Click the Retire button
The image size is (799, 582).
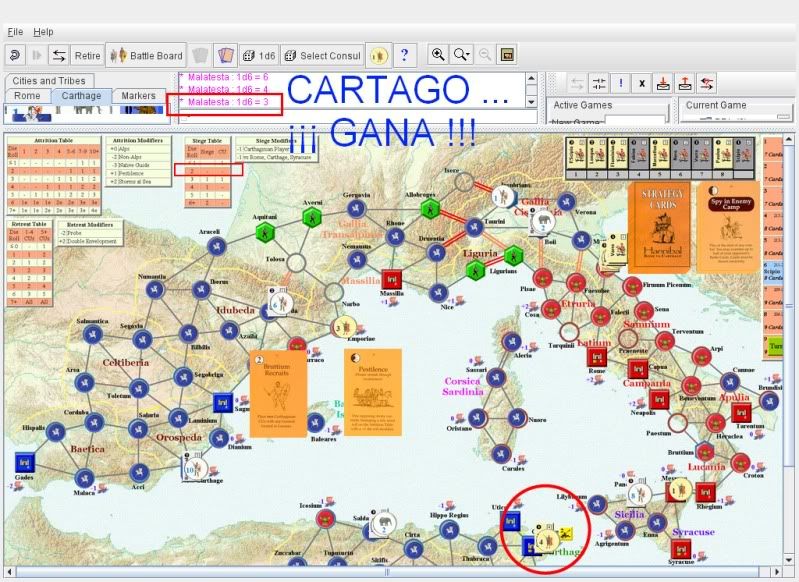87,56
